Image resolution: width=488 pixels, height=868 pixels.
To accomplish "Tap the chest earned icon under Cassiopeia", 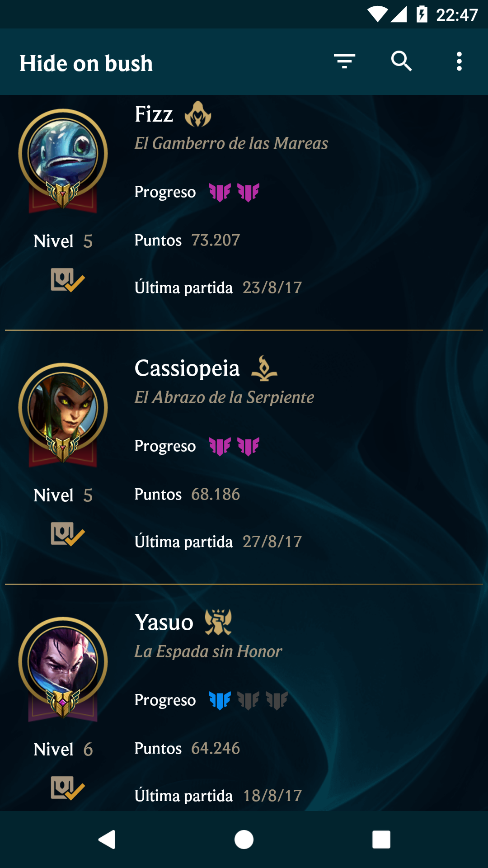I will pos(68,534).
